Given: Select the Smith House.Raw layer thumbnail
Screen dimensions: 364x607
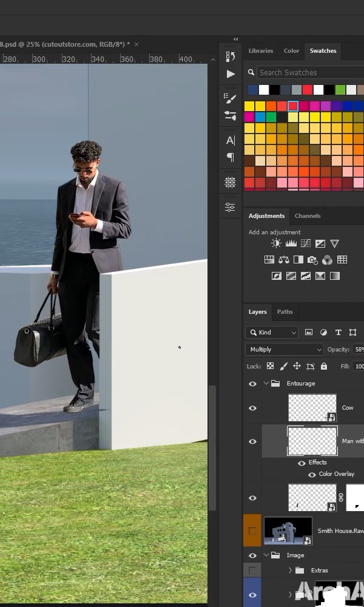Looking at the screenshot, I should pos(288,531).
